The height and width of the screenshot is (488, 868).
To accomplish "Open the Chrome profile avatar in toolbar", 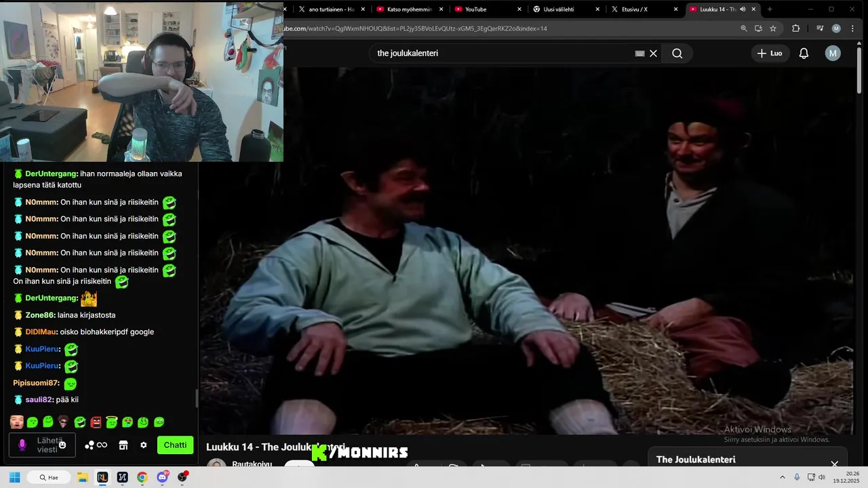I will 836,28.
